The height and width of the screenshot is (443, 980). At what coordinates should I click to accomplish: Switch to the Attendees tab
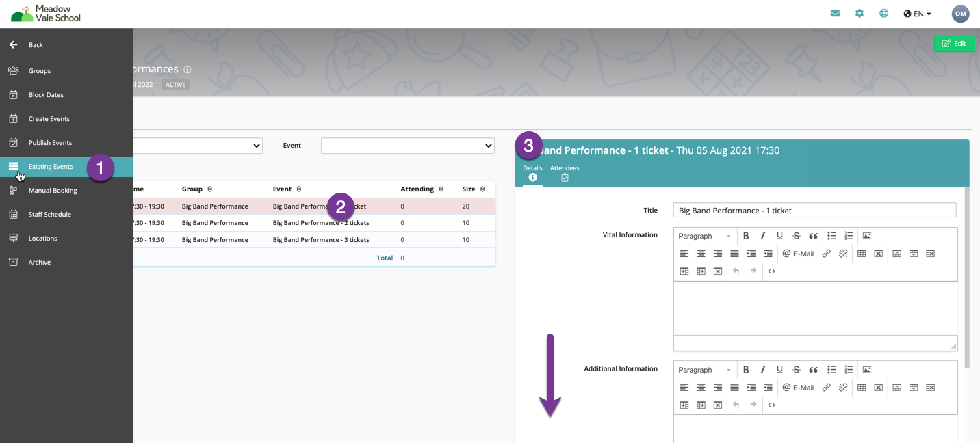click(565, 172)
